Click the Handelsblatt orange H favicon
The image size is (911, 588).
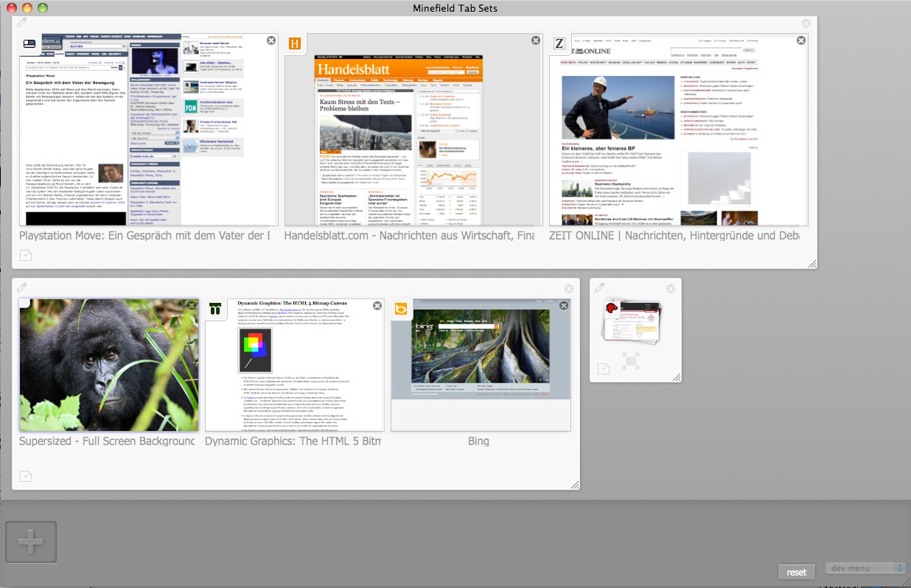[x=296, y=43]
